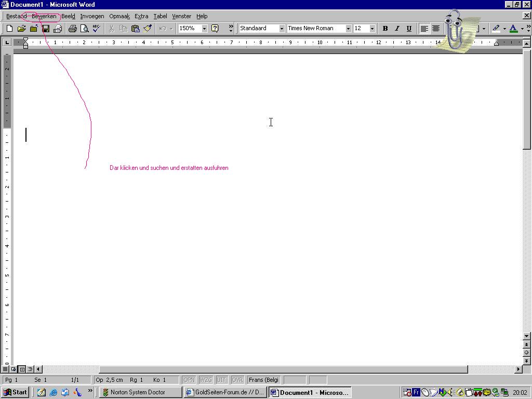Image resolution: width=532 pixels, height=399 pixels.
Task: Open the font size 12 dropdown
Action: point(372,29)
